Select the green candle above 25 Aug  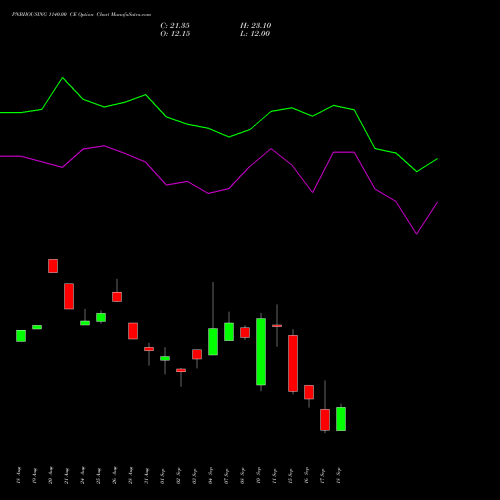(101, 317)
